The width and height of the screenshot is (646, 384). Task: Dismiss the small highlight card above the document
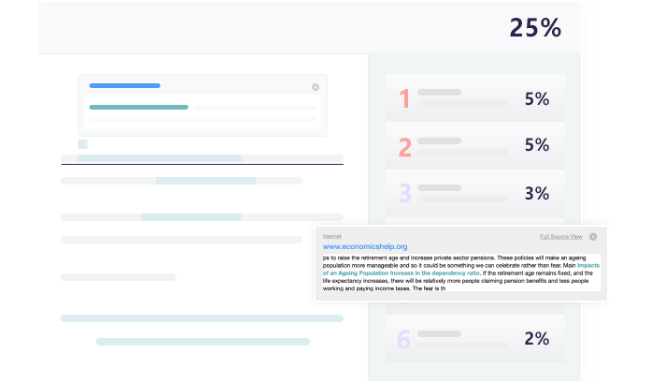pyautogui.click(x=315, y=87)
